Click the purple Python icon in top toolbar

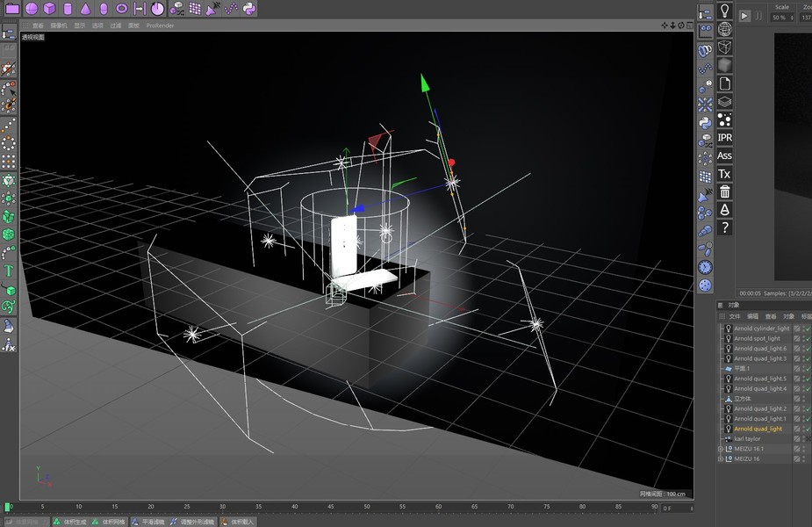249,8
